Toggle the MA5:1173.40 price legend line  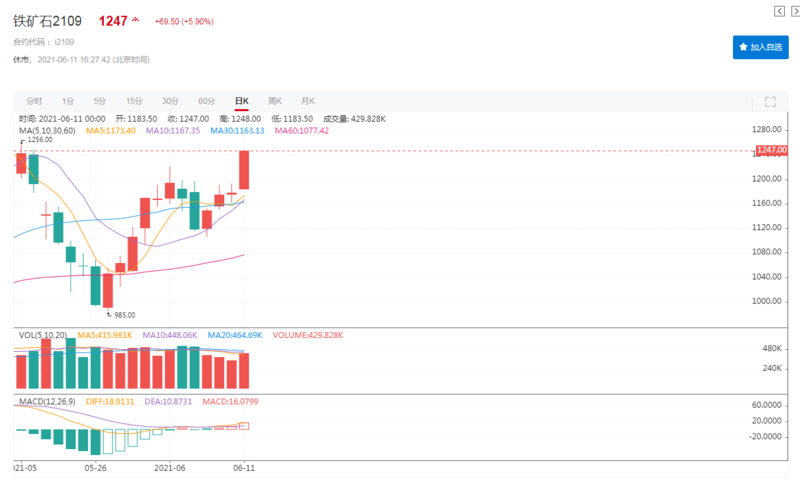[x=110, y=130]
